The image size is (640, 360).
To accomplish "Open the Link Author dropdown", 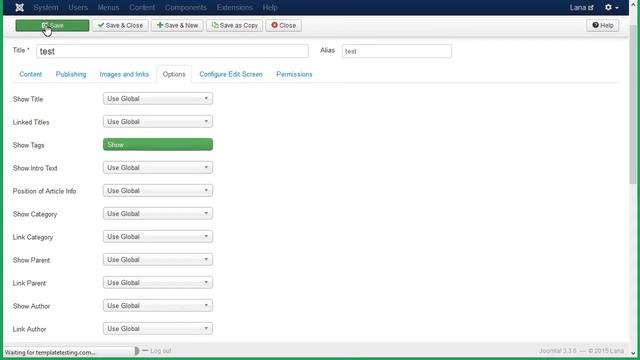I will [x=158, y=329].
